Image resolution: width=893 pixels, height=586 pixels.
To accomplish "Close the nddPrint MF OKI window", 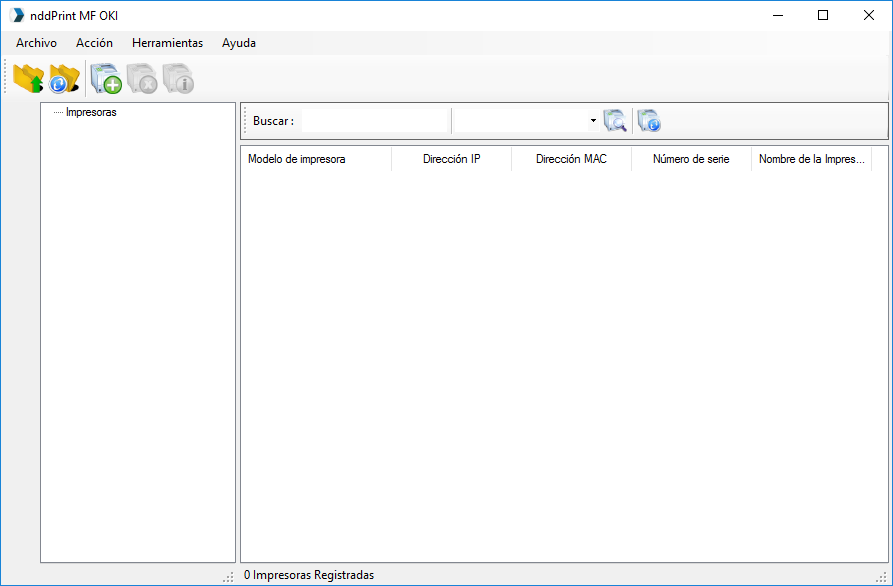I will (x=869, y=15).
